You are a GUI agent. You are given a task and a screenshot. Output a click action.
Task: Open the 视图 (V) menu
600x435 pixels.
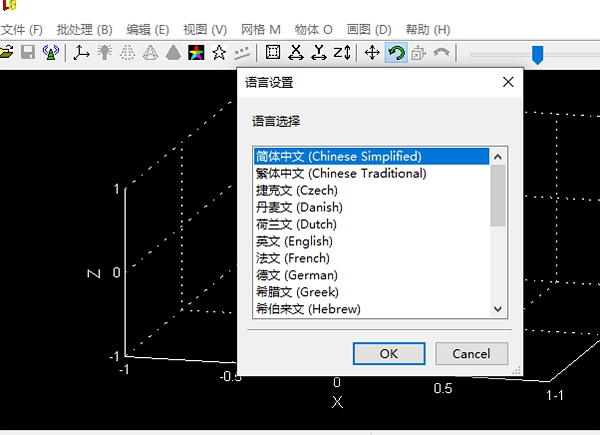(205, 29)
